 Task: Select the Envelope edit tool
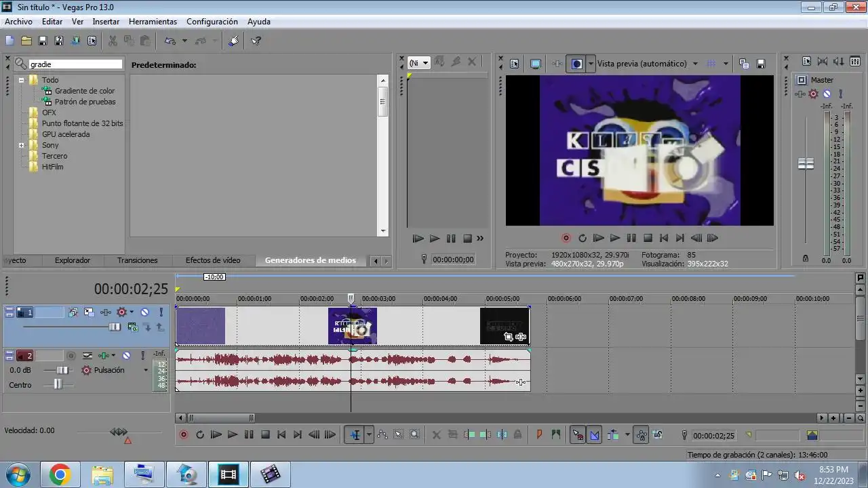(x=382, y=435)
